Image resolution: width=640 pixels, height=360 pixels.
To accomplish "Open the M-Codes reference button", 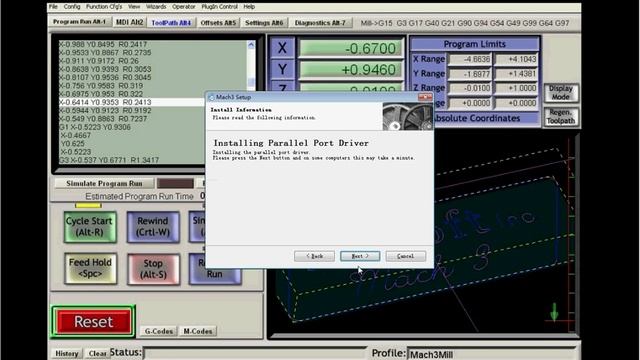I will pyautogui.click(x=198, y=331).
